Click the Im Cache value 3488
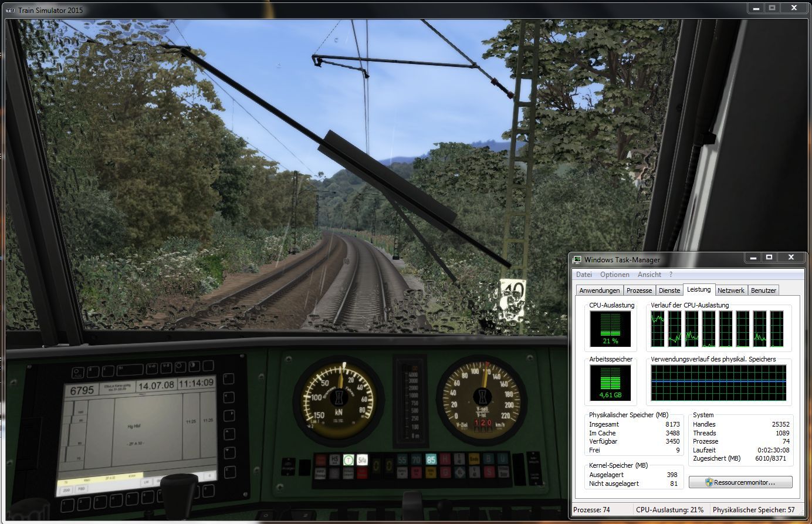Screen dimensions: 812x524 672,433
